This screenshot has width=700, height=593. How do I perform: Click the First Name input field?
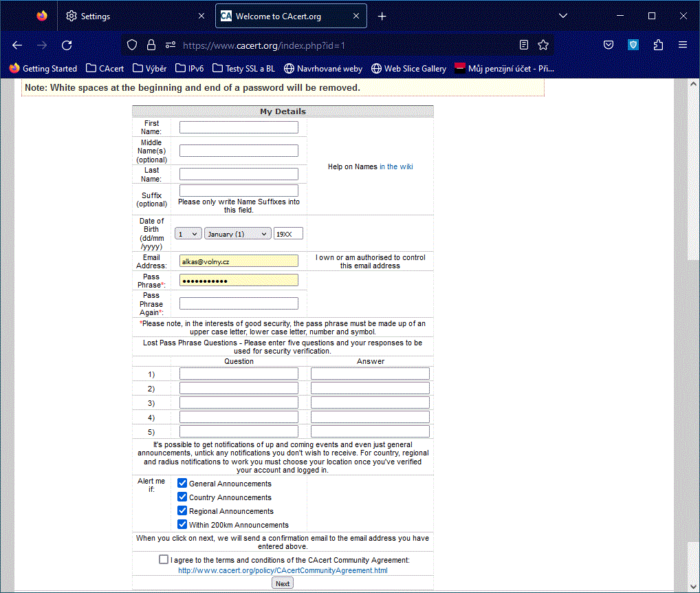pyautogui.click(x=239, y=127)
